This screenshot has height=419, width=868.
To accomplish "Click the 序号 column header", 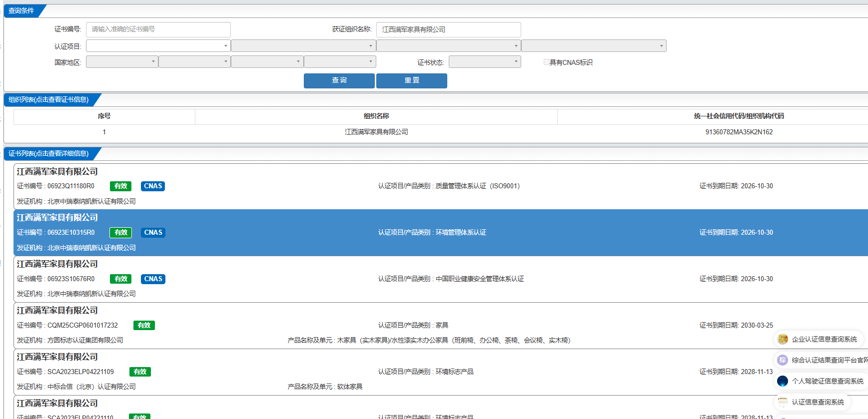I will click(104, 116).
